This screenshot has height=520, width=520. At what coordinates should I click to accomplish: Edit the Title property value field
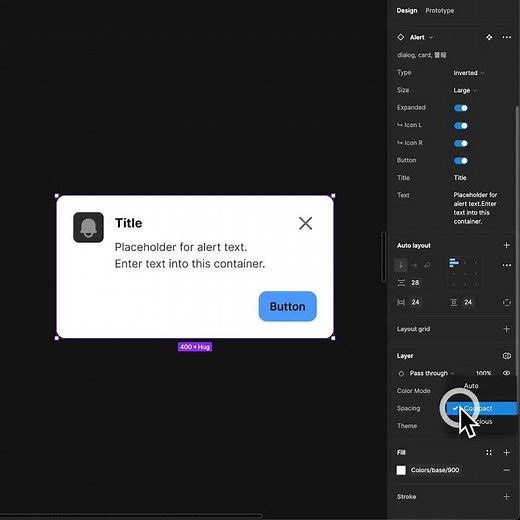pos(460,178)
